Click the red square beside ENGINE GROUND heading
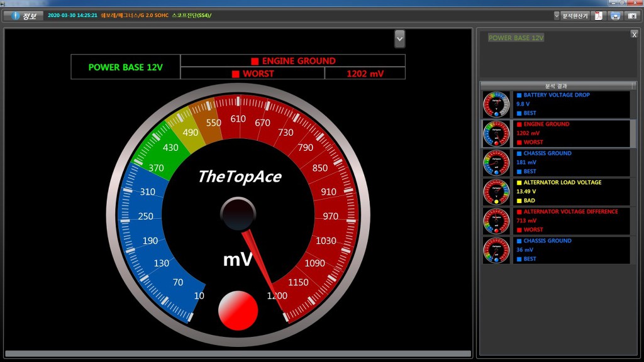 tap(255, 61)
